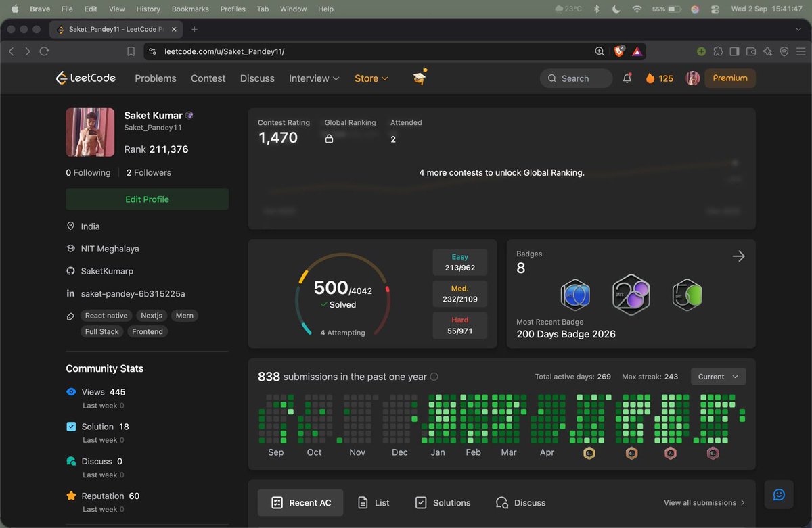Click the site settings icon before URL
This screenshot has width=812, height=528.
pyautogui.click(x=152, y=51)
